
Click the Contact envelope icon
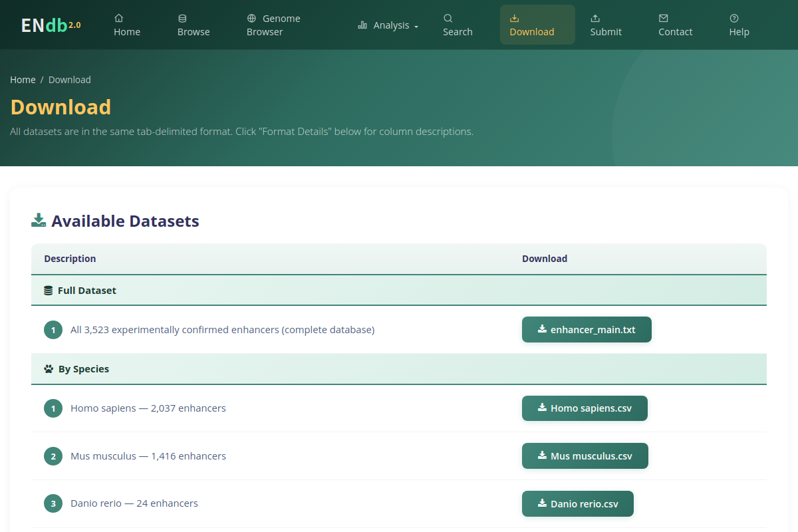[664, 19]
